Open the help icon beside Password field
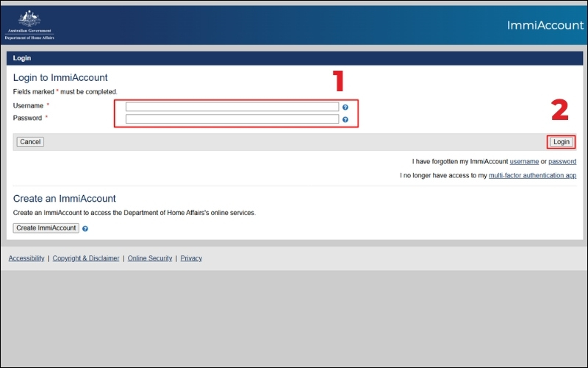The height and width of the screenshot is (368, 588). point(345,119)
